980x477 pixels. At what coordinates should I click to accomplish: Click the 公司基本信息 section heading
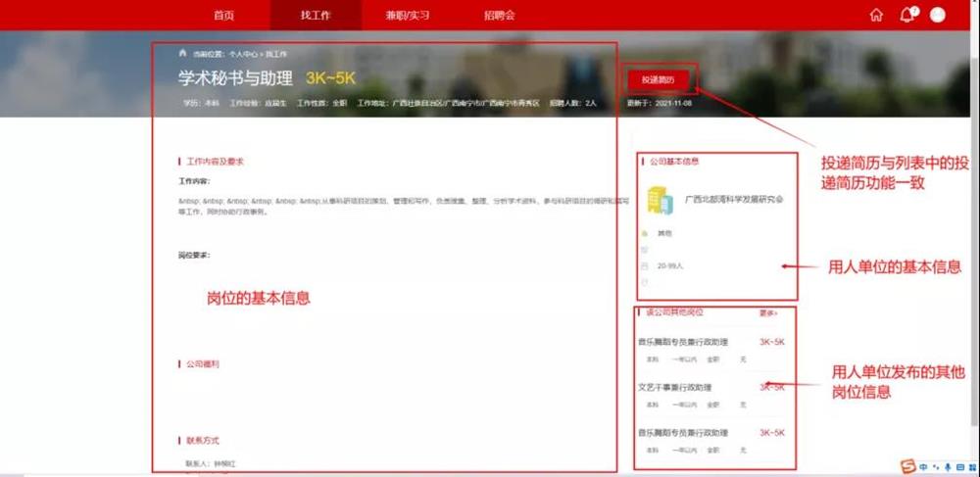pyautogui.click(x=674, y=161)
